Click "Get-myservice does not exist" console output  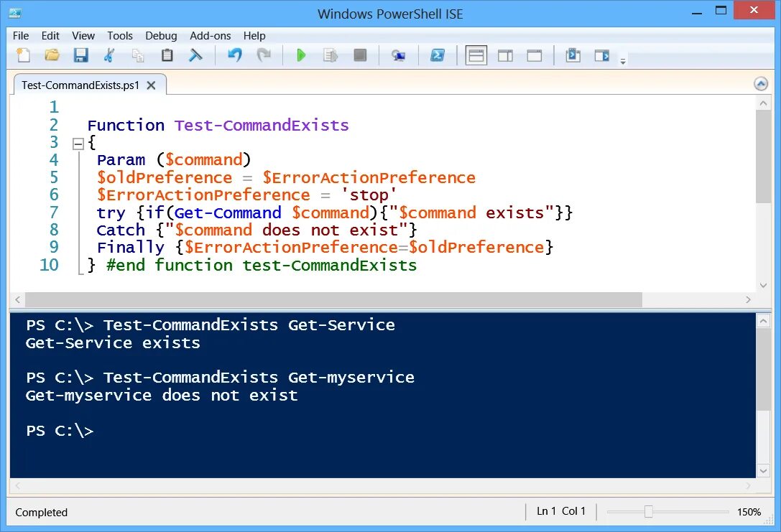click(162, 396)
